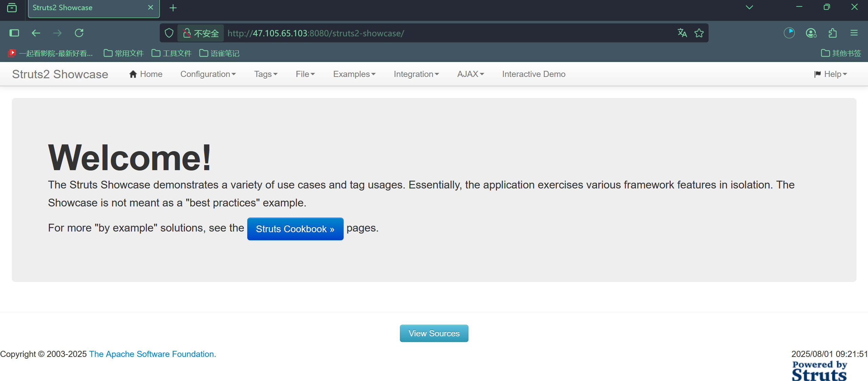
Task: Click the Powered by Struts logo
Action: [819, 371]
